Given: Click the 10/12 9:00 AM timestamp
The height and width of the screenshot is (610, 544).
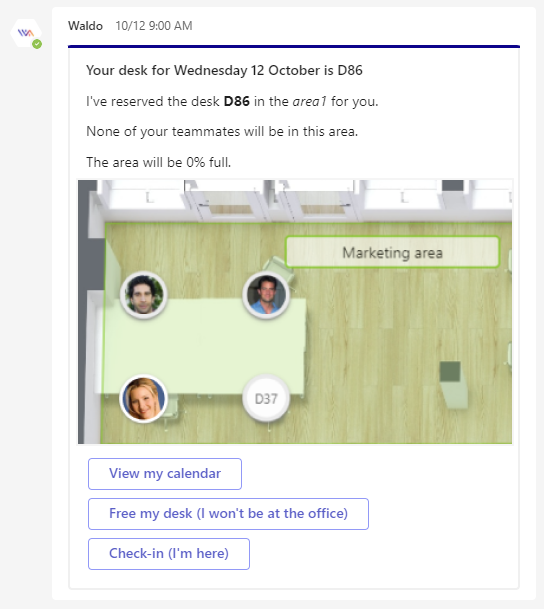Looking at the screenshot, I should (154, 26).
